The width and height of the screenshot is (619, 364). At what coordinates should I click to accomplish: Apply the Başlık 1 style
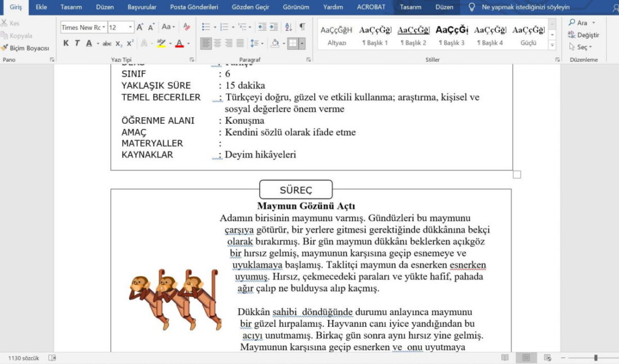click(375, 35)
